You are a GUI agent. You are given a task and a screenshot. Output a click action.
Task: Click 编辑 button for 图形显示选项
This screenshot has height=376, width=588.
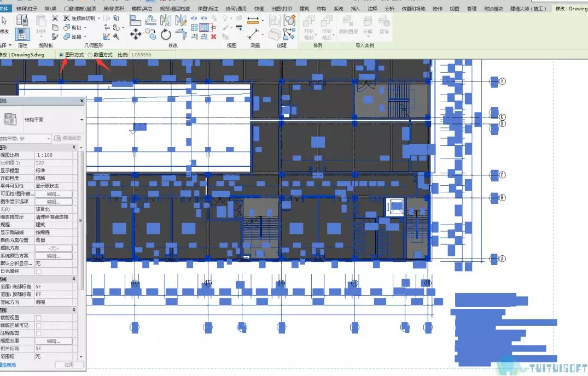(54, 202)
